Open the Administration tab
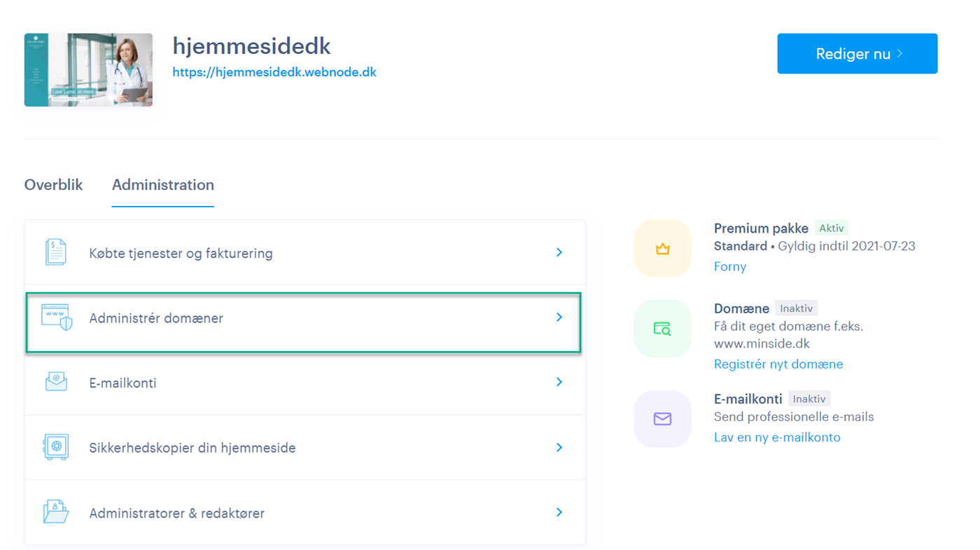The height and width of the screenshot is (550, 980). tap(162, 184)
